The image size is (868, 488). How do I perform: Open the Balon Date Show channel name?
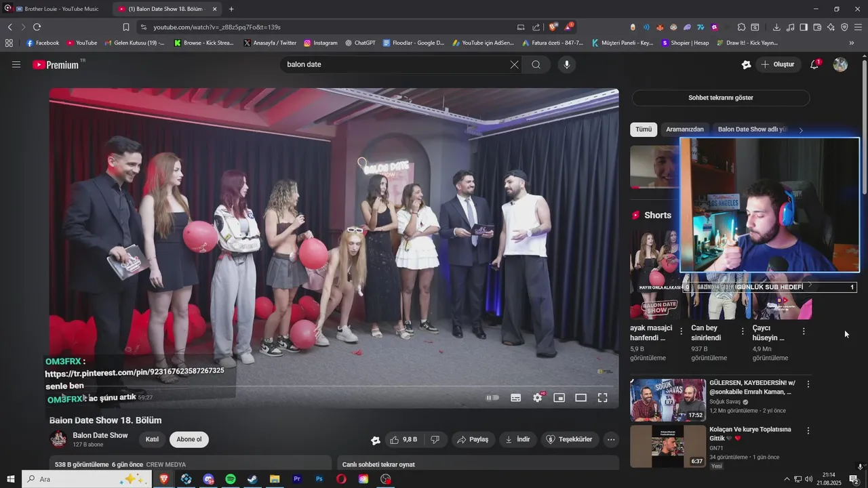click(100, 435)
